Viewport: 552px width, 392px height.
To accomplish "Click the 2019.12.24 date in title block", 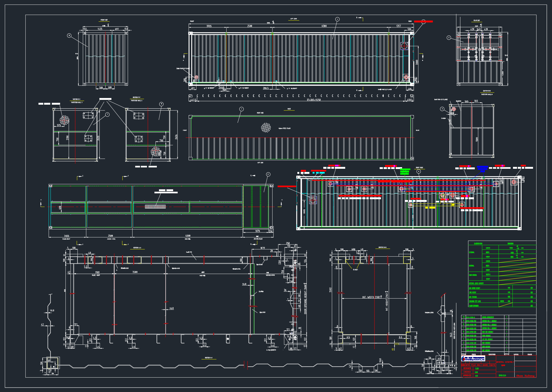I will (502, 375).
